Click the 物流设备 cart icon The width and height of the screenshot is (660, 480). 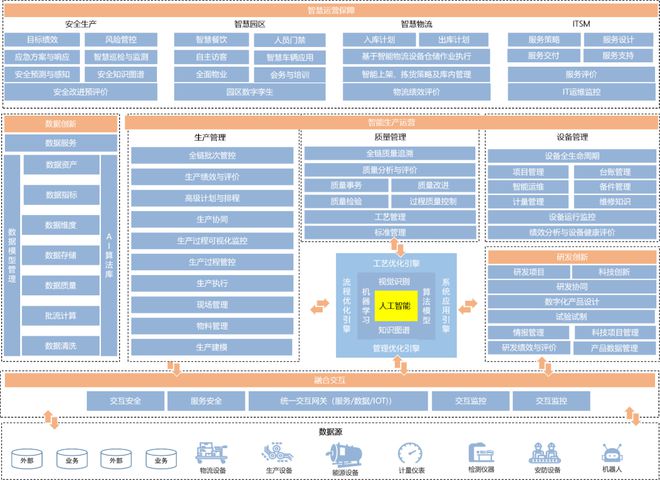point(211,453)
